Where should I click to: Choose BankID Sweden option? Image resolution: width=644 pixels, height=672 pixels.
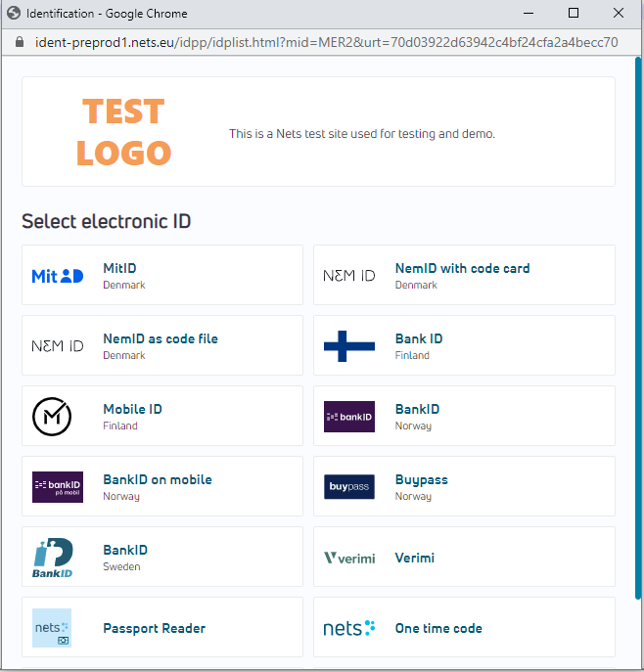(x=162, y=557)
